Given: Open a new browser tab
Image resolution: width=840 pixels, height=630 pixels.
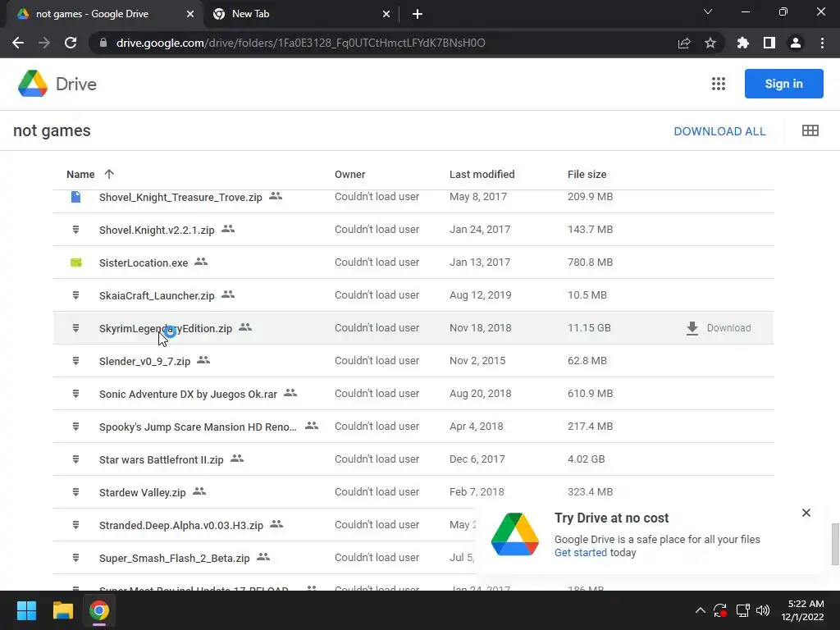Looking at the screenshot, I should coord(418,15).
